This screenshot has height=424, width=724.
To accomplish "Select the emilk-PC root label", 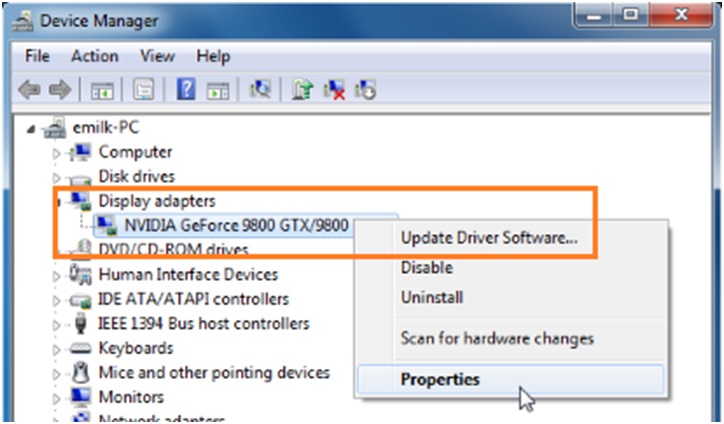I will 106,128.
